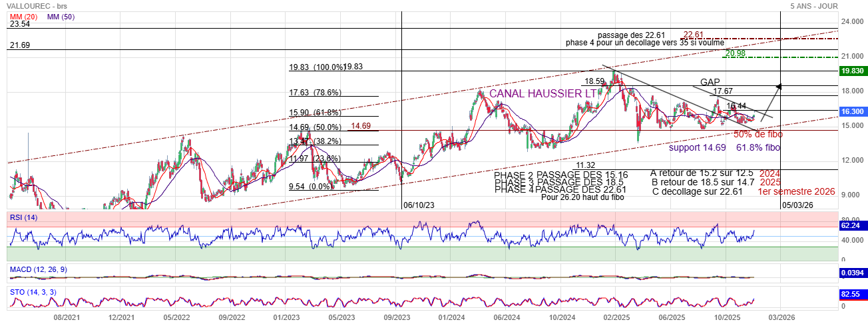
Task: Open the MACD (12, 26, 9) indicator label
Action: [38, 269]
